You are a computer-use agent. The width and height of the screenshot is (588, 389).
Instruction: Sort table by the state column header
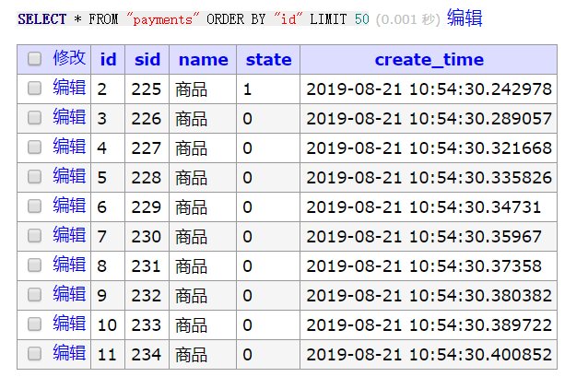tap(268, 60)
